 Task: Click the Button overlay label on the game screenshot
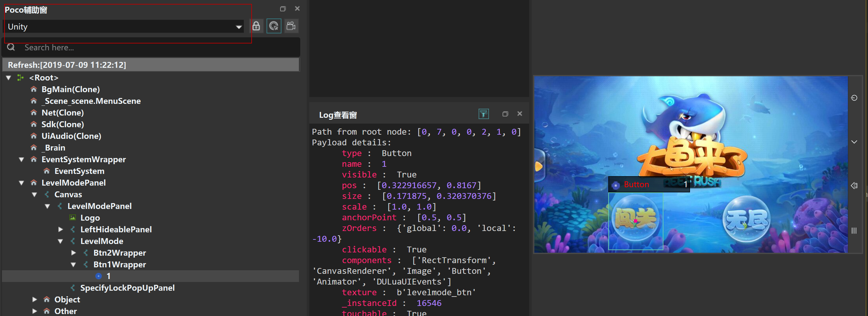point(636,185)
